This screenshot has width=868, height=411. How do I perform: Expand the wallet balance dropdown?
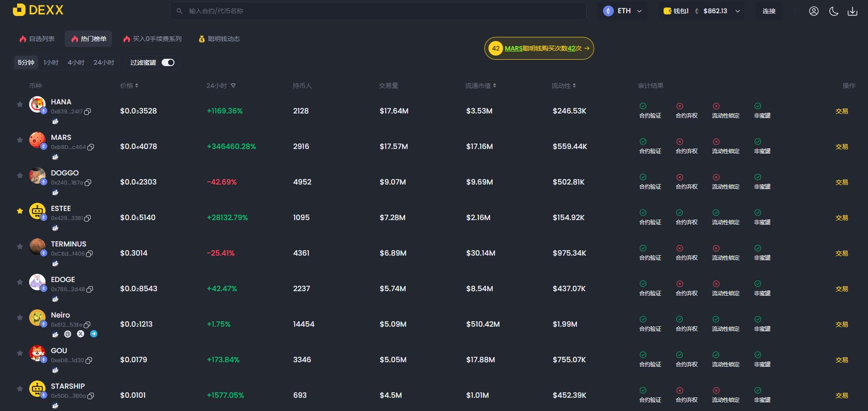click(x=738, y=11)
